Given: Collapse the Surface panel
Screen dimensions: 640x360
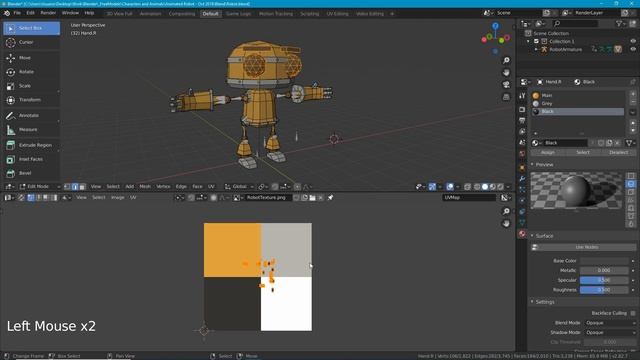Looking at the screenshot, I should pos(532,236).
